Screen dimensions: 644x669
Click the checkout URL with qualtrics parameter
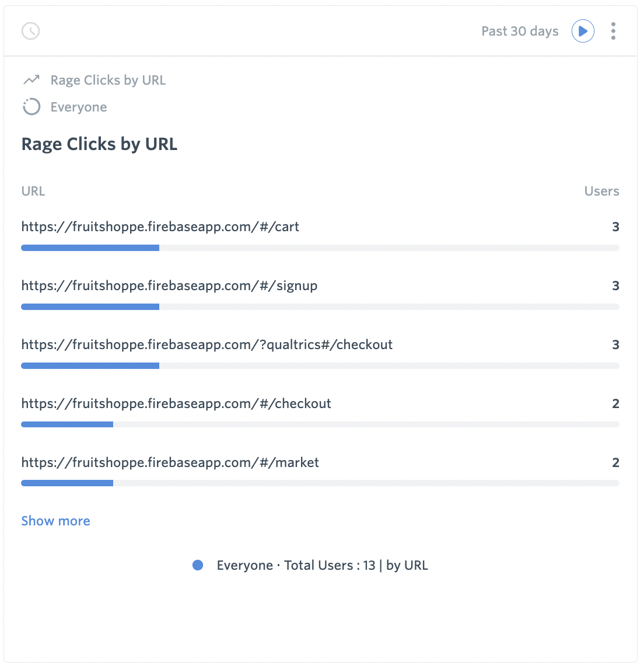pyautogui.click(x=206, y=344)
